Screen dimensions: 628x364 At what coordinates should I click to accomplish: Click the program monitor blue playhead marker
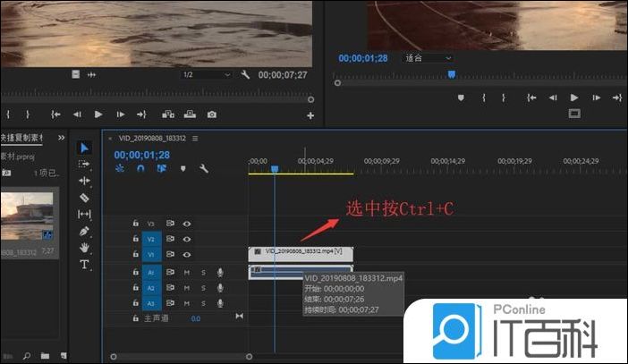452,75
